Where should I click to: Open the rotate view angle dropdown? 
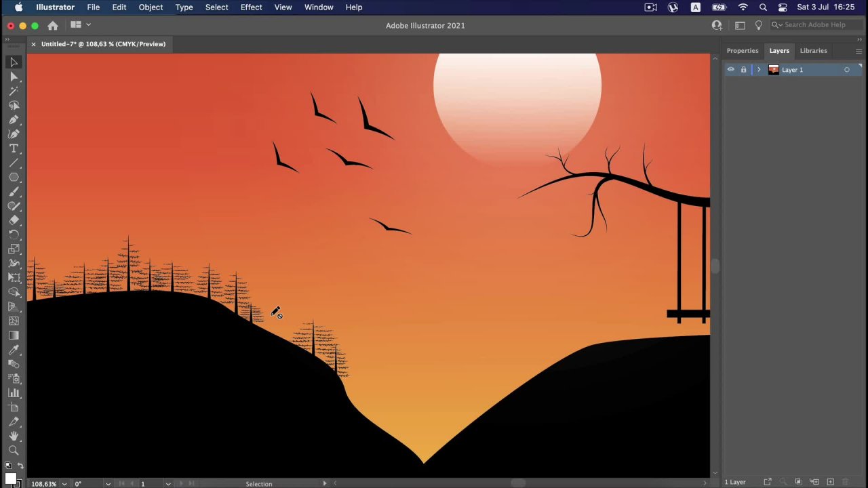[108, 484]
